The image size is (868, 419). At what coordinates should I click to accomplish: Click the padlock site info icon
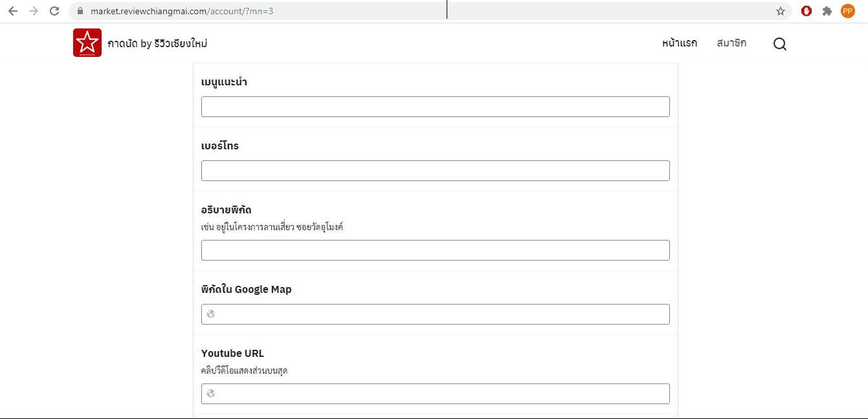point(80,11)
